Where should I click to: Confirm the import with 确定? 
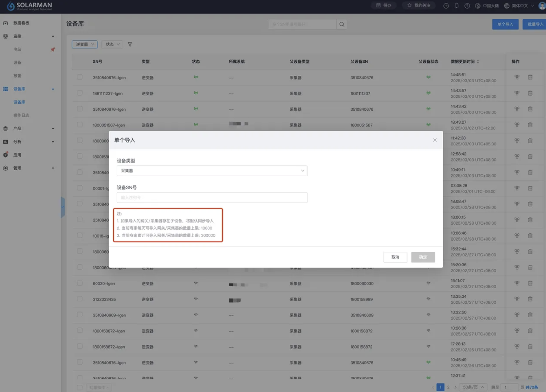coord(423,257)
